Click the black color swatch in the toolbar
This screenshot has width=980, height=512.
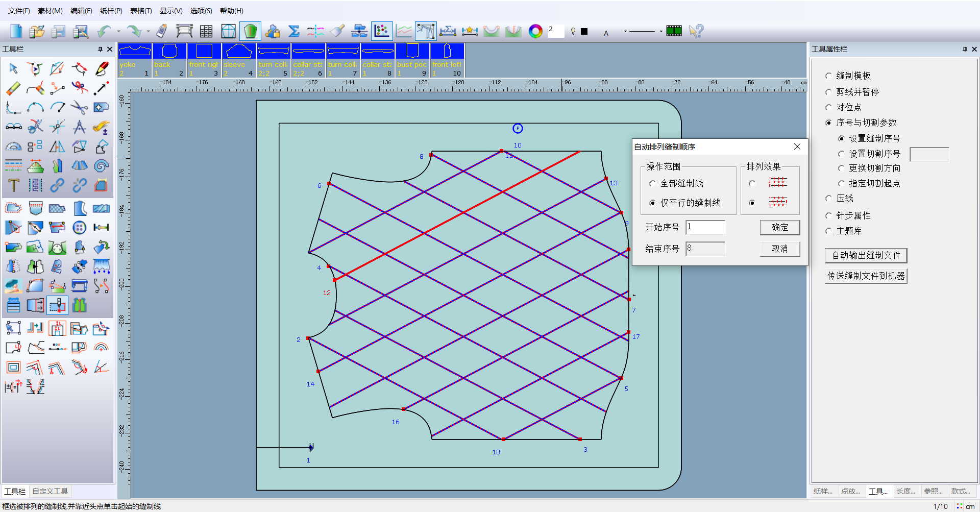(584, 31)
